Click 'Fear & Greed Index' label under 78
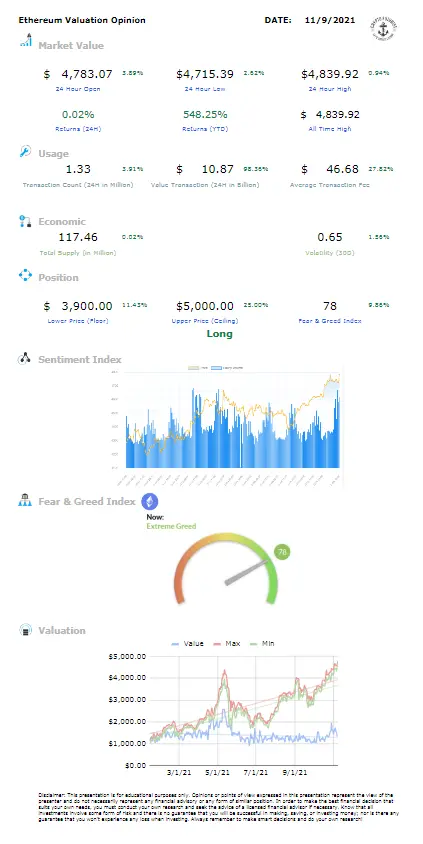The height and width of the screenshot is (844, 423). pyautogui.click(x=330, y=321)
